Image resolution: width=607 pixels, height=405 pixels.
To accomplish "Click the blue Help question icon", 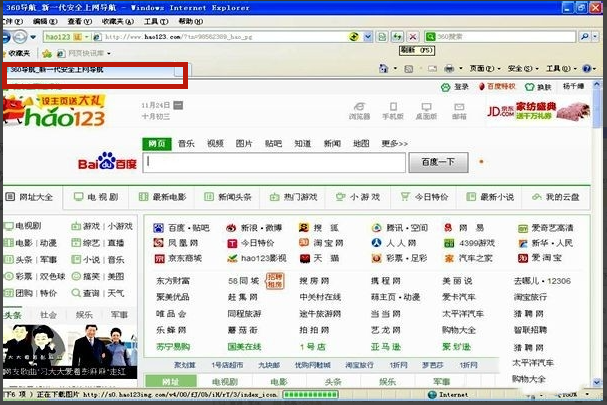I will (586, 69).
